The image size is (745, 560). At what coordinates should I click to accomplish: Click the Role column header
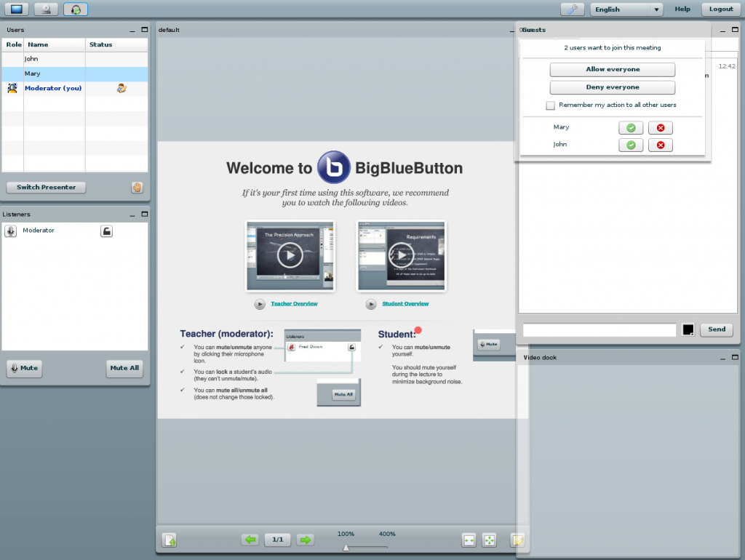point(13,44)
